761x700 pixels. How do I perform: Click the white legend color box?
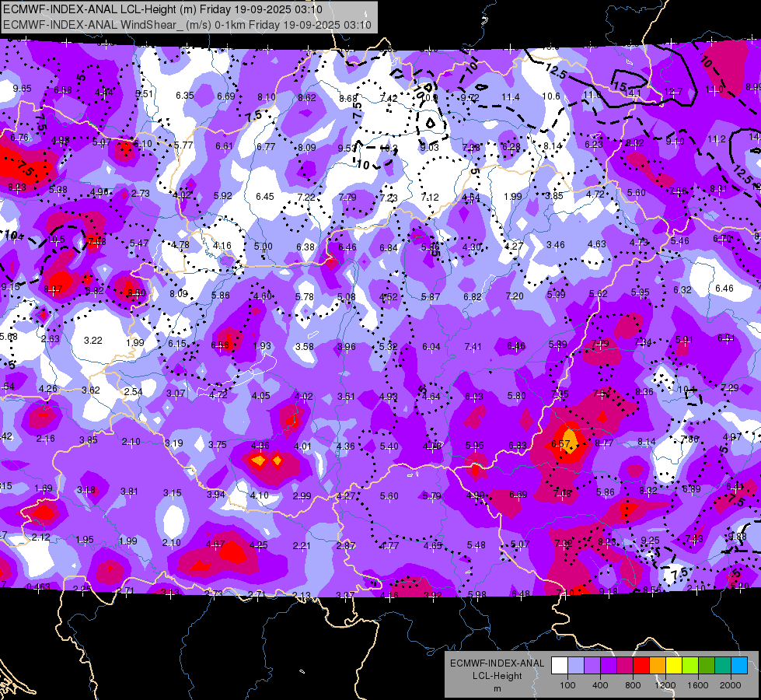coord(560,666)
